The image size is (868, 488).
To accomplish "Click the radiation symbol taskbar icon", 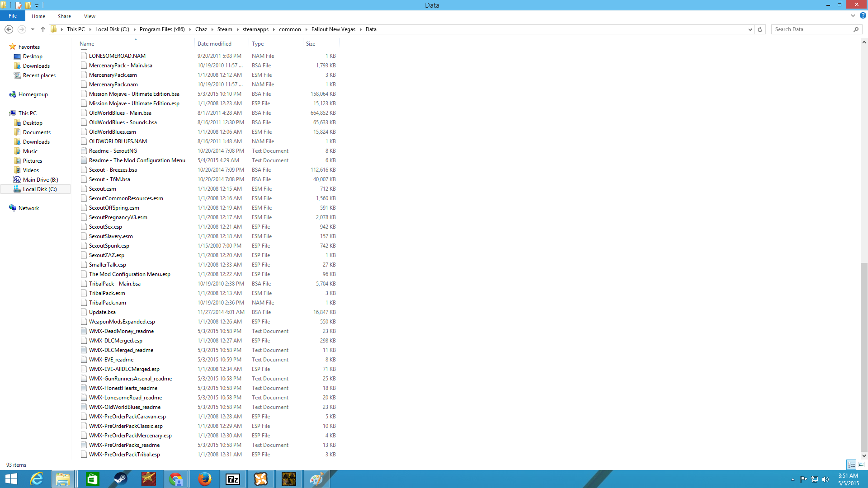I will (289, 479).
